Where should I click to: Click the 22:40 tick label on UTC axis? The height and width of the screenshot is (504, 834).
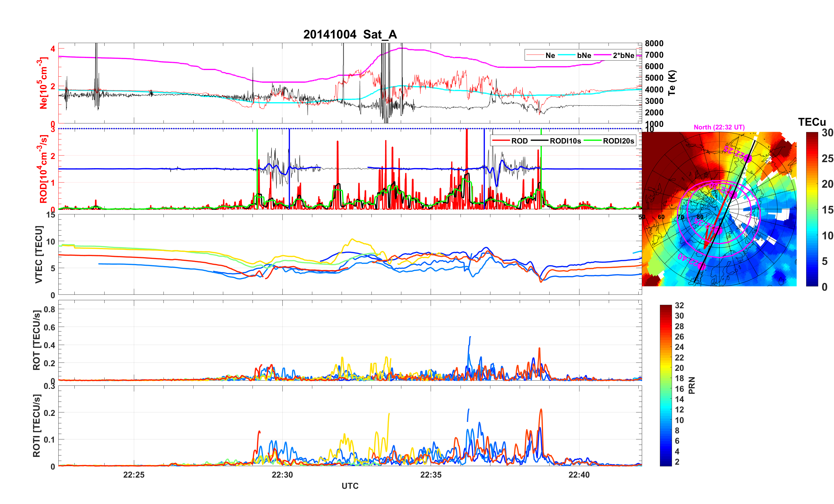pyautogui.click(x=579, y=474)
